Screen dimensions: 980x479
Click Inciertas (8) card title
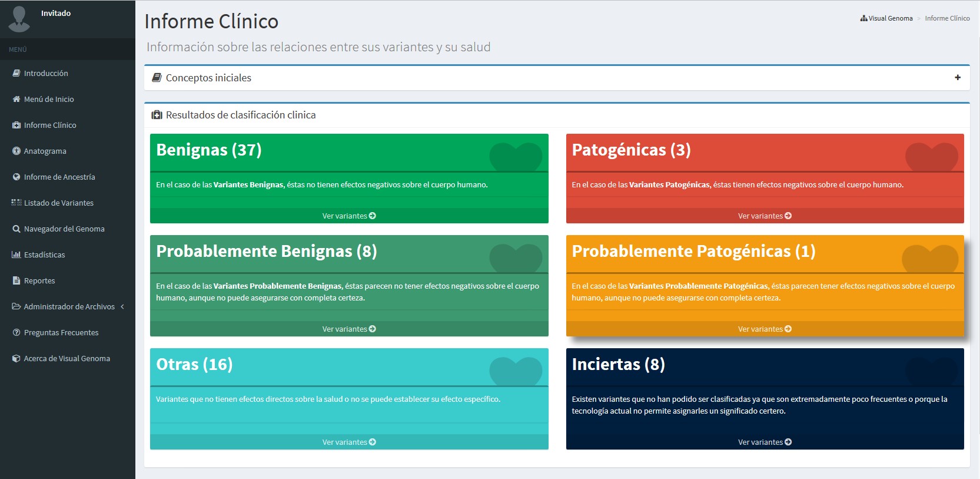click(x=619, y=364)
